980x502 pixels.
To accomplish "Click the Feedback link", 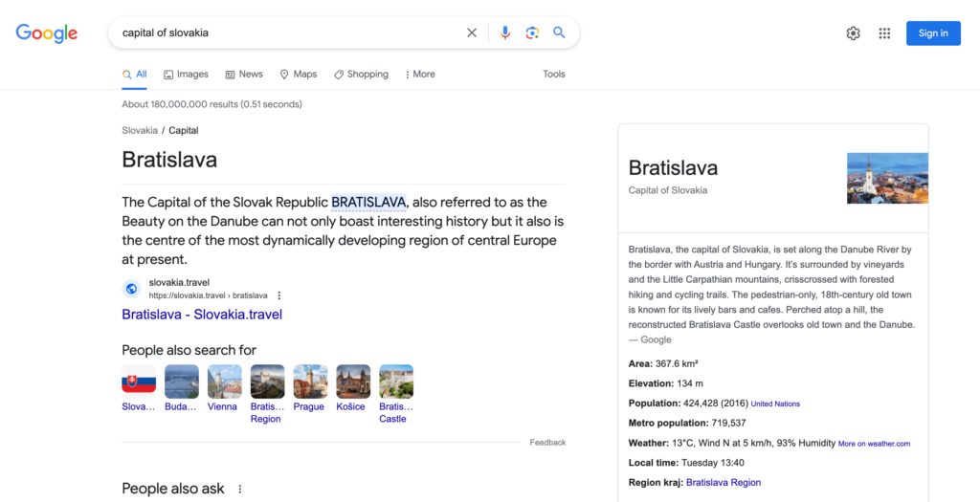I will tap(547, 442).
